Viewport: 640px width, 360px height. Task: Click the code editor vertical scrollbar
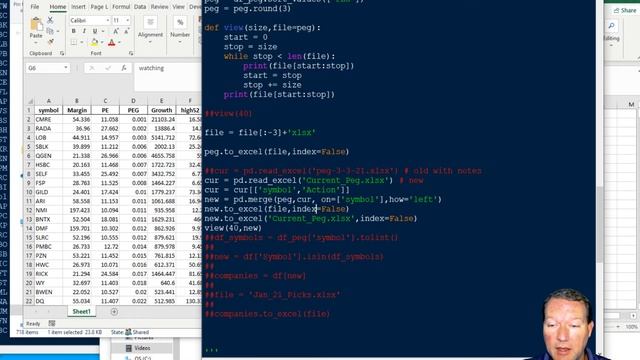599,224
